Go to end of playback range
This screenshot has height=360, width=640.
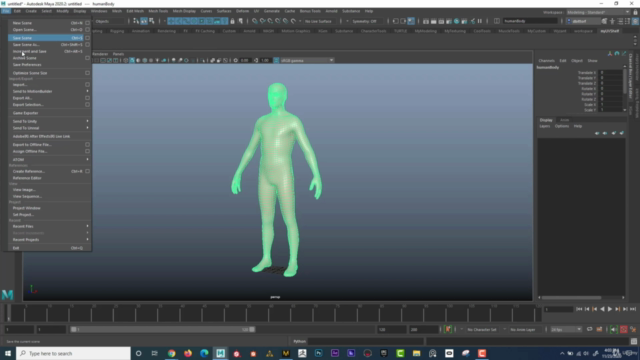pyautogui.click(x=633, y=309)
